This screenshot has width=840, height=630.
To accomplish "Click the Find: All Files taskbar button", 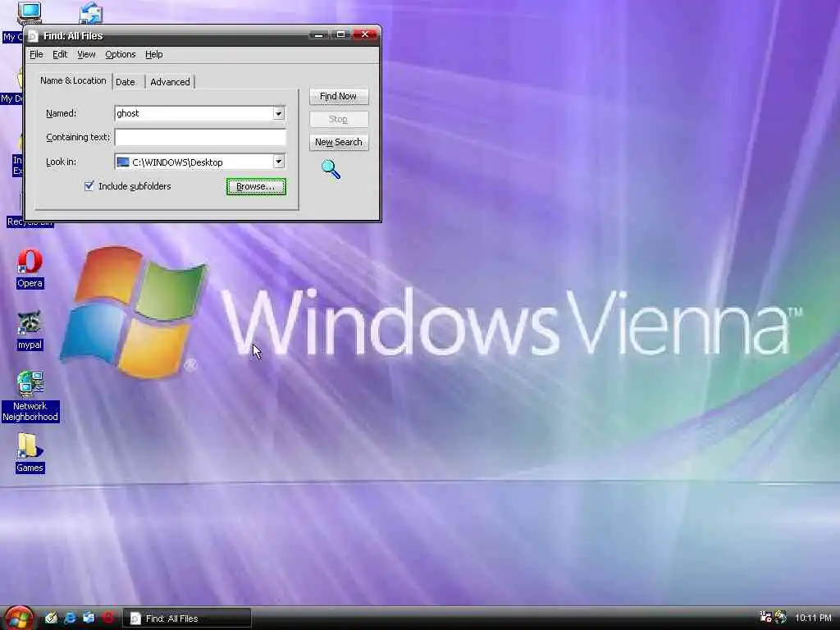I will (x=187, y=619).
